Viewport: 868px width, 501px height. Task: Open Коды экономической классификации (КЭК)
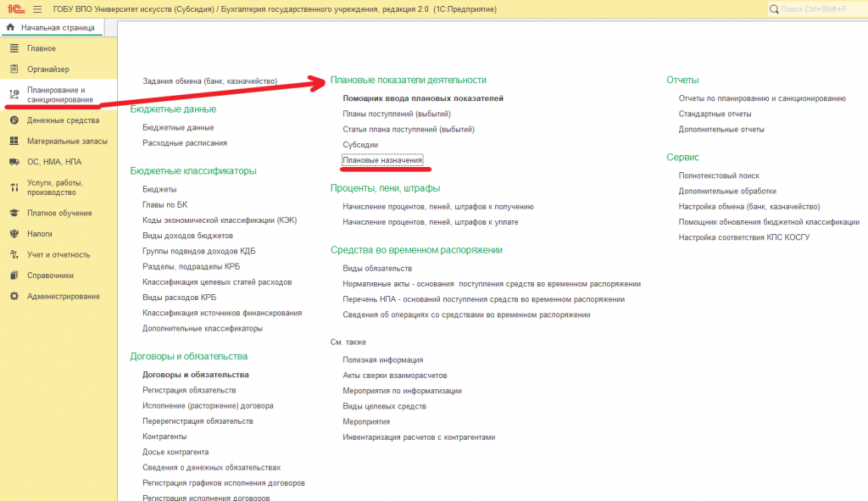(x=220, y=220)
